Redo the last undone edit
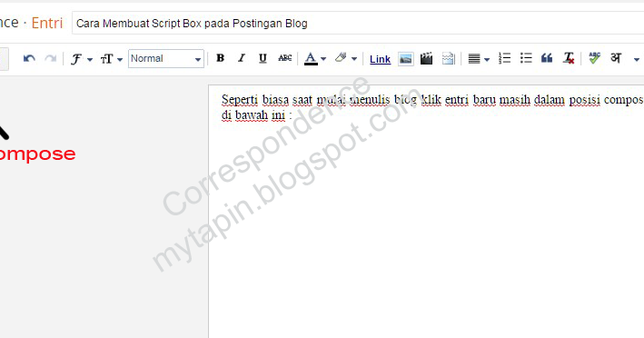Image resolution: width=644 pixels, height=338 pixels. point(51,59)
